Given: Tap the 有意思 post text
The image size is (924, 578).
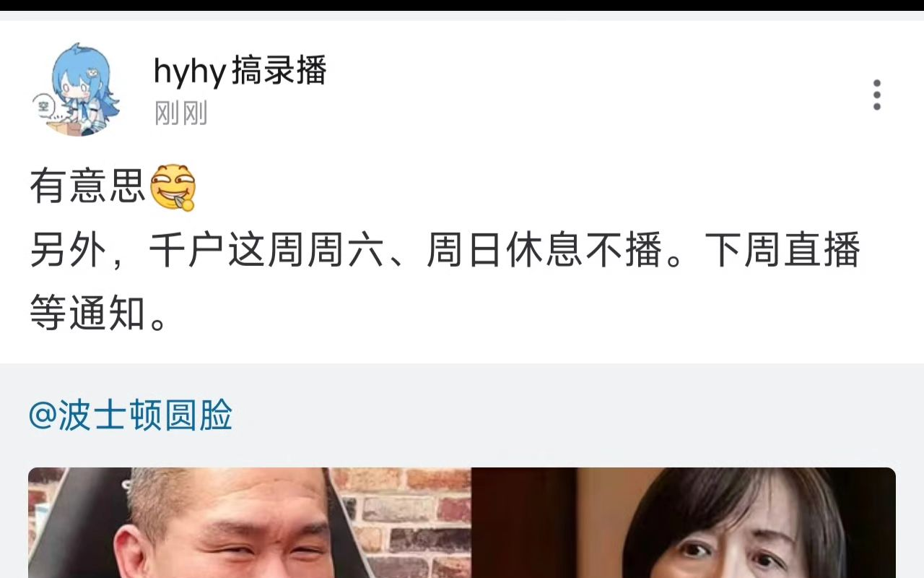Looking at the screenshot, I should tap(88, 186).
